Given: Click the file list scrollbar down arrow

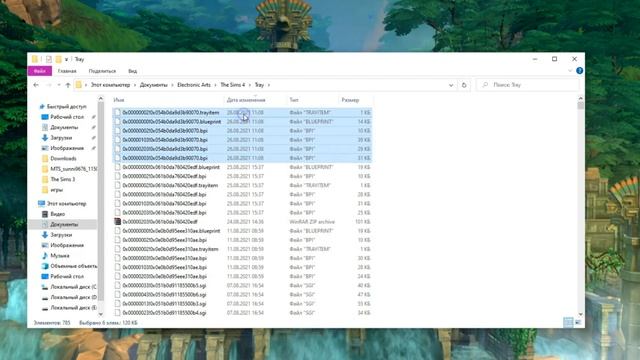Looking at the screenshot, I should (x=580, y=314).
